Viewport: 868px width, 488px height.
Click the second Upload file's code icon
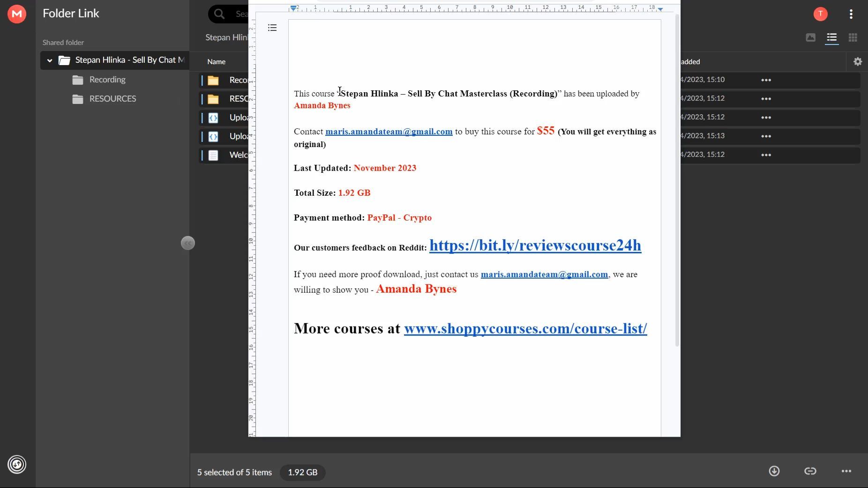pyautogui.click(x=213, y=137)
